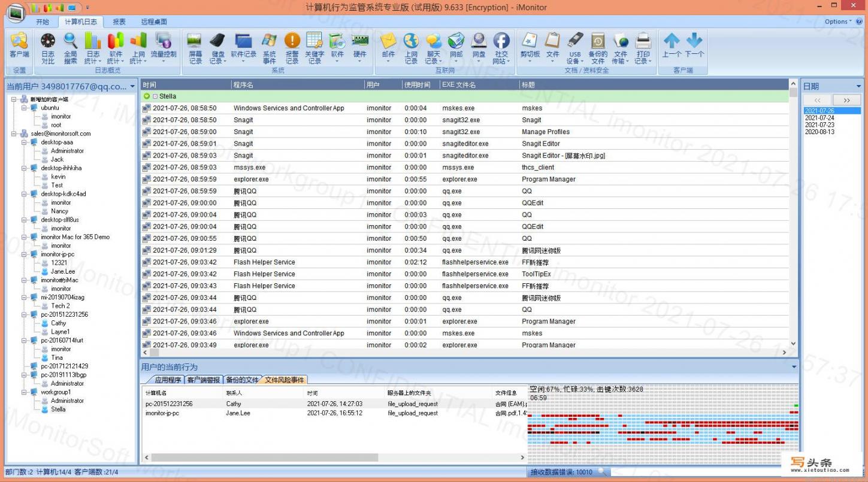This screenshot has height=482, width=868.
Task: Select user Jane.Lee in client tree
Action: tap(63, 271)
